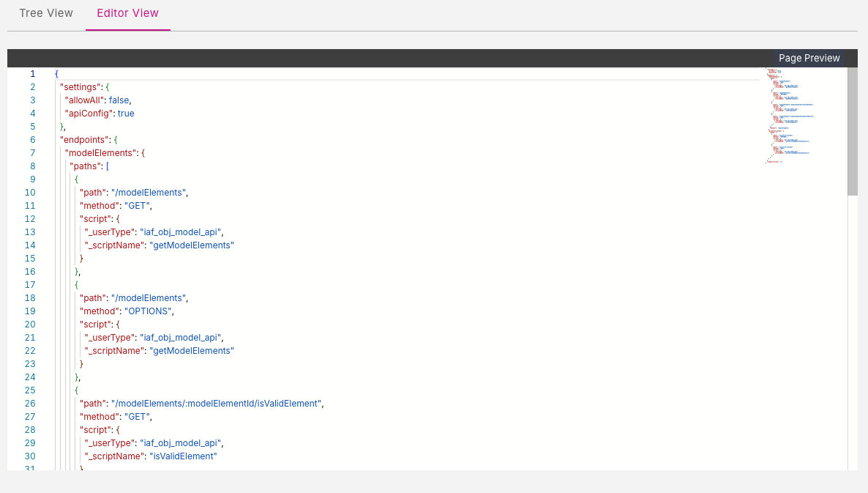Place cursor on the "settings" key
The height and width of the screenshot is (493, 868).
(x=80, y=87)
